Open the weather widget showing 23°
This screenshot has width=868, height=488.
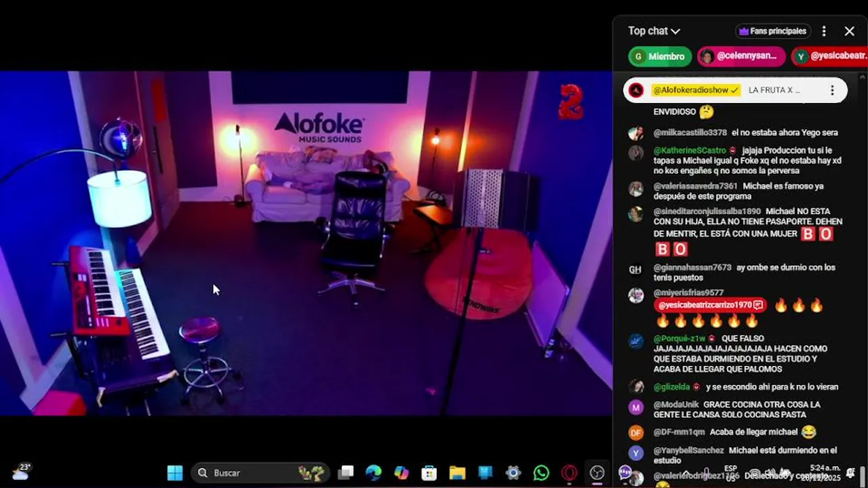tap(22, 472)
